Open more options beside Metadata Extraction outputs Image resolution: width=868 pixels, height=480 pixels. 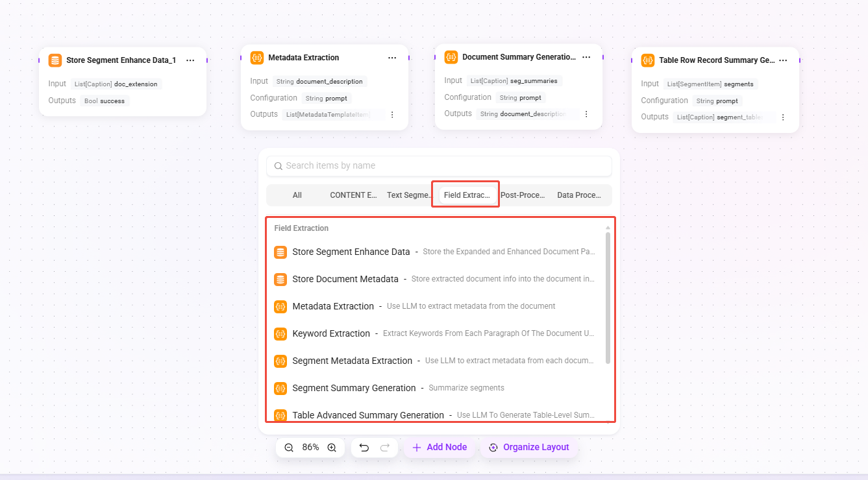tap(391, 115)
